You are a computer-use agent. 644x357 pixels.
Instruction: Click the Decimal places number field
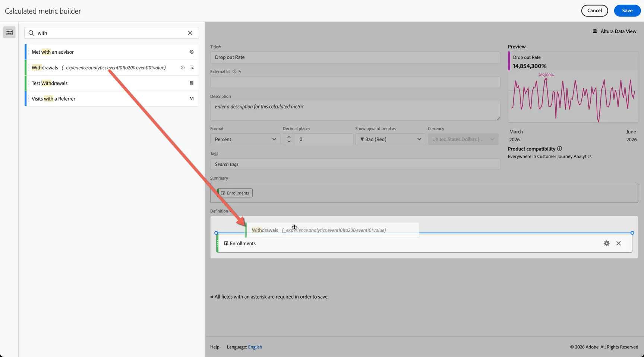[324, 139]
